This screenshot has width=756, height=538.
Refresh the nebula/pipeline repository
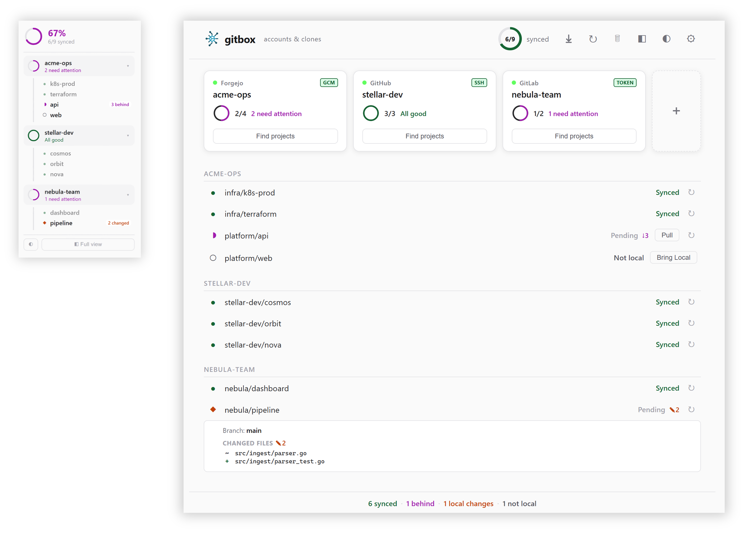pos(691,409)
